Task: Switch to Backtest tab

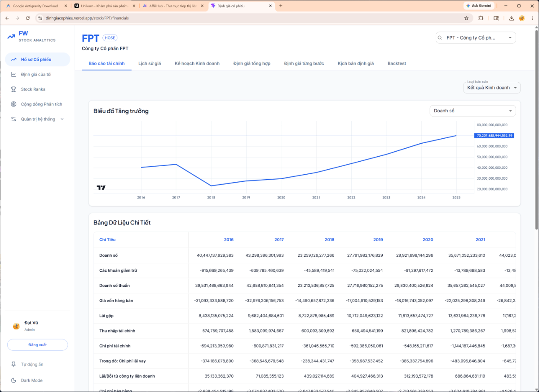Action: coord(397,63)
